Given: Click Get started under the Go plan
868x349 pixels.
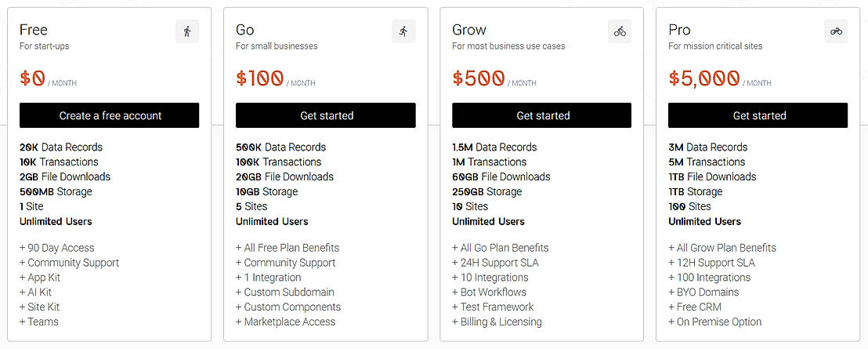Looking at the screenshot, I should (x=326, y=115).
